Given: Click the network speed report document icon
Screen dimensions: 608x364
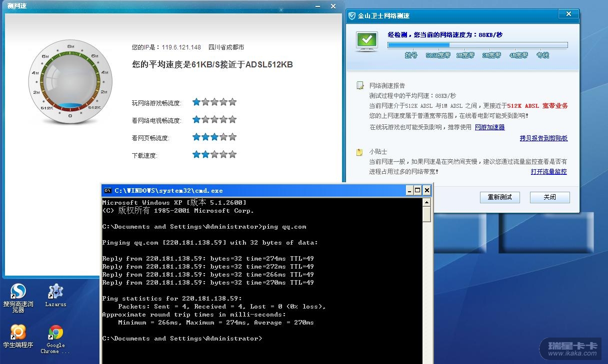Looking at the screenshot, I should [359, 85].
